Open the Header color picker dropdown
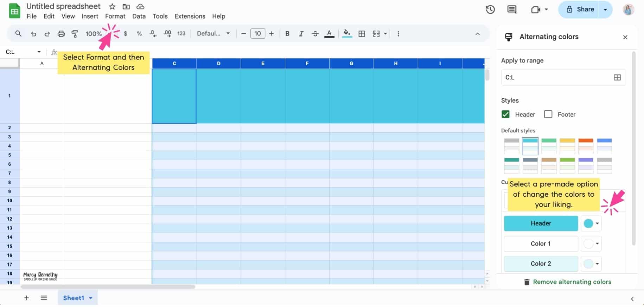Image resolution: width=644 pixels, height=307 pixels. [591, 223]
